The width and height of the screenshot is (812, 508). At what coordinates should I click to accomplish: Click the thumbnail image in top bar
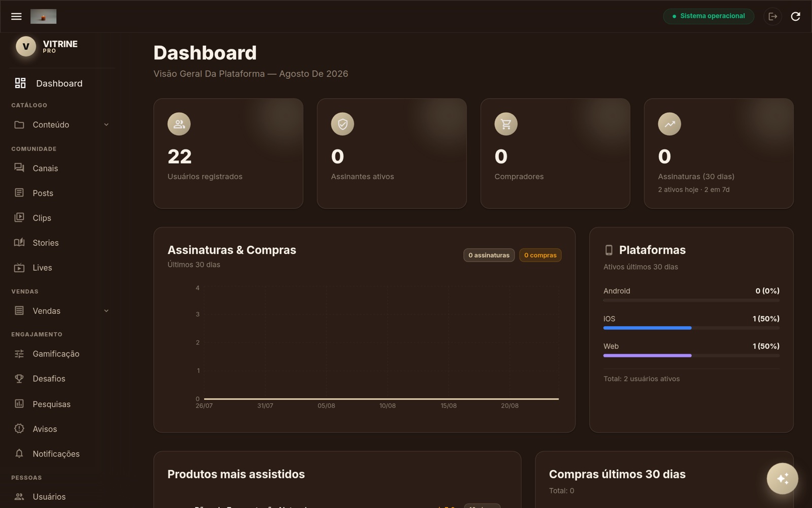(43, 16)
